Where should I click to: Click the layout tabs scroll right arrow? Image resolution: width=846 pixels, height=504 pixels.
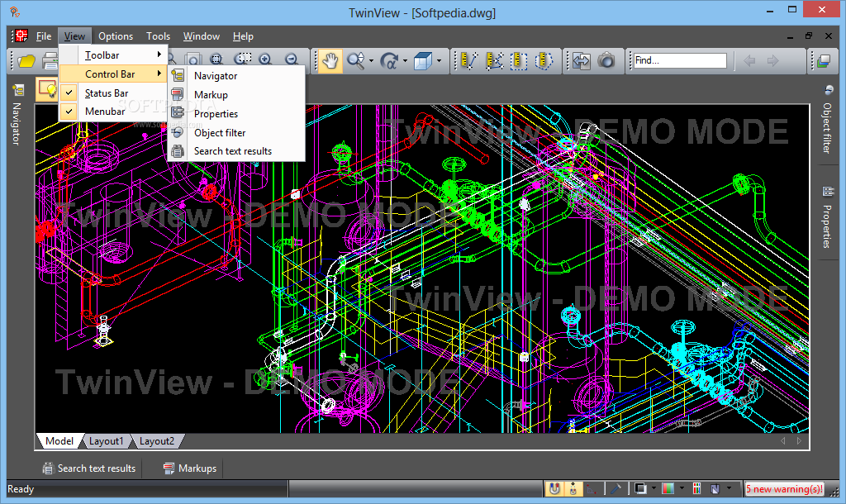click(799, 441)
